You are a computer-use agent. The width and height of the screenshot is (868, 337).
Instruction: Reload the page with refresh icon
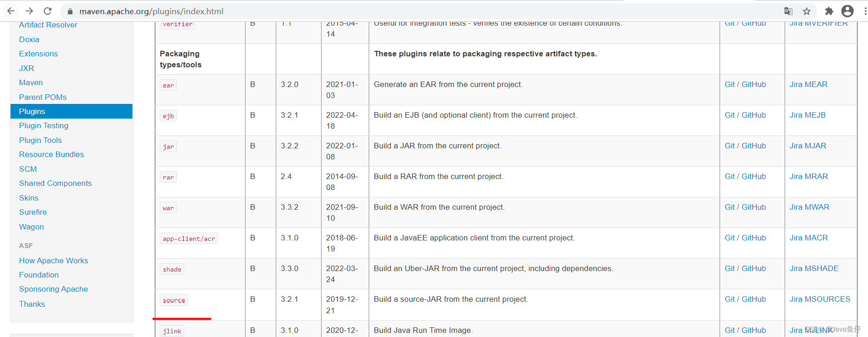click(x=48, y=11)
